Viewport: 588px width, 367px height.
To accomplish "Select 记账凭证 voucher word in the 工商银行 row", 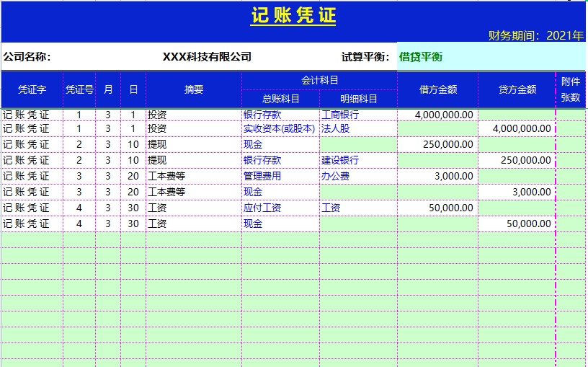I will (x=32, y=115).
